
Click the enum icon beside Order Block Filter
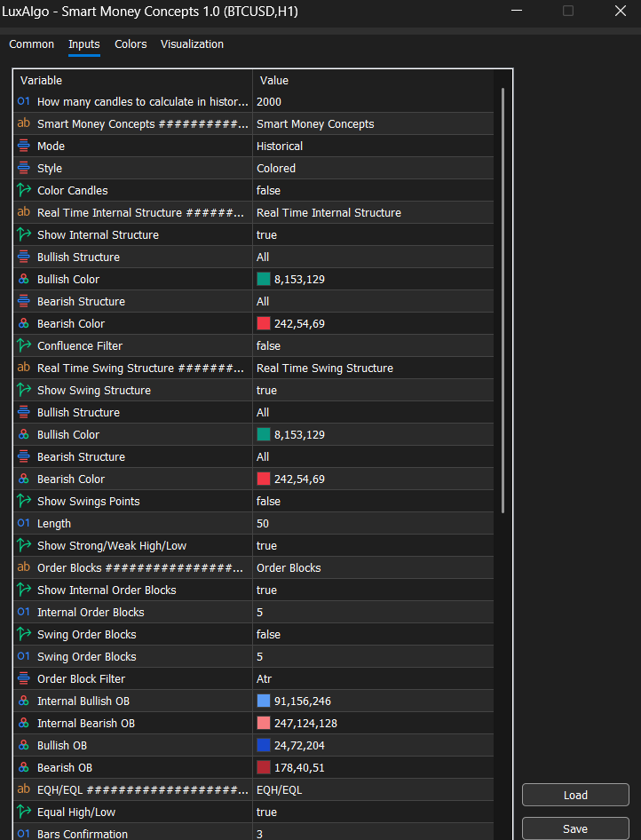pos(24,678)
